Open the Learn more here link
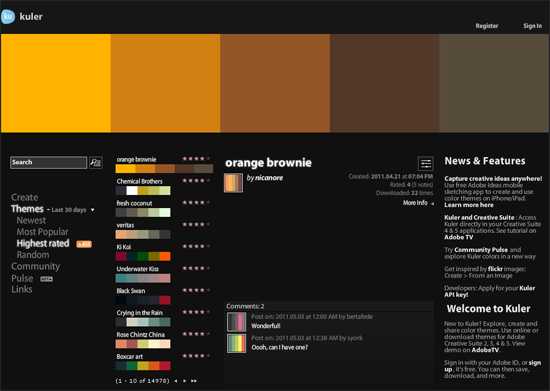This screenshot has width=550, height=391. tap(469, 205)
